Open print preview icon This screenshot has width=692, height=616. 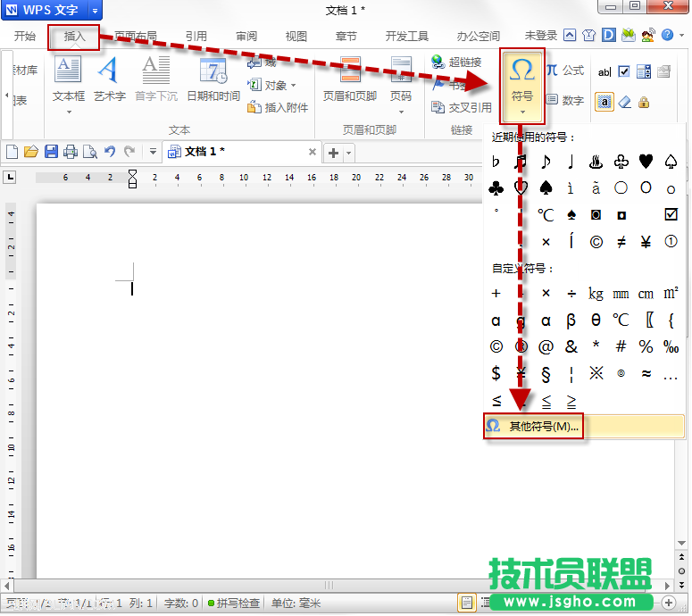coord(90,152)
